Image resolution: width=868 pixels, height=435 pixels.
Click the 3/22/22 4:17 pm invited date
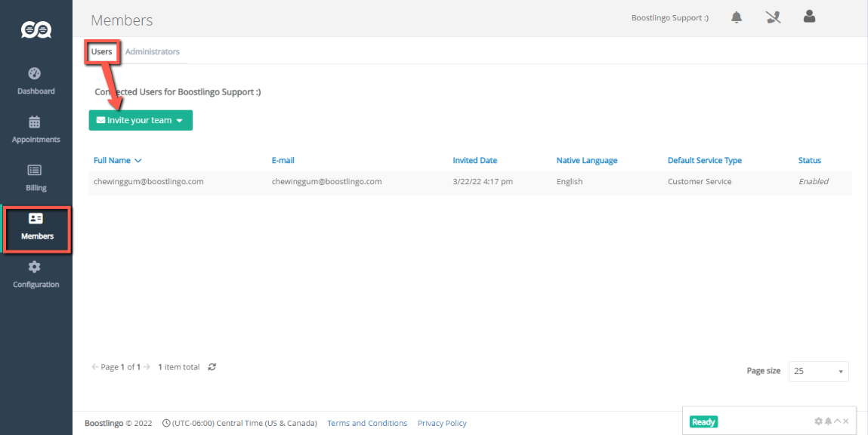pyautogui.click(x=483, y=181)
